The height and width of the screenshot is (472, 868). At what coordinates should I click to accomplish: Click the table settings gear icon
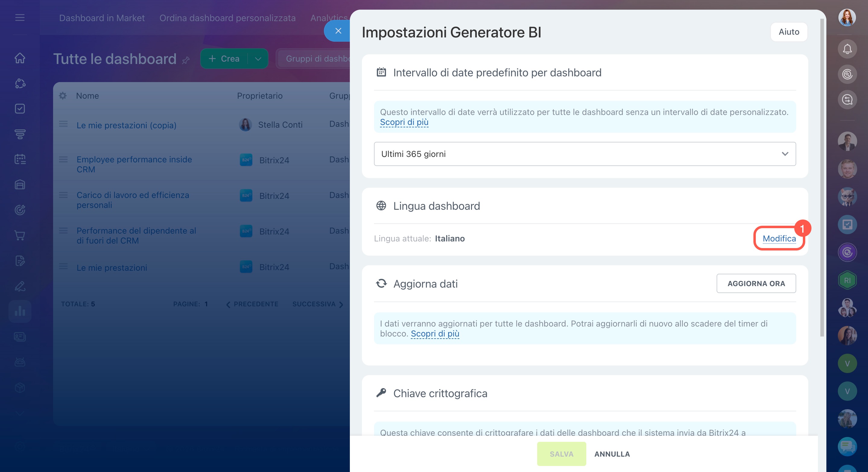coord(63,96)
